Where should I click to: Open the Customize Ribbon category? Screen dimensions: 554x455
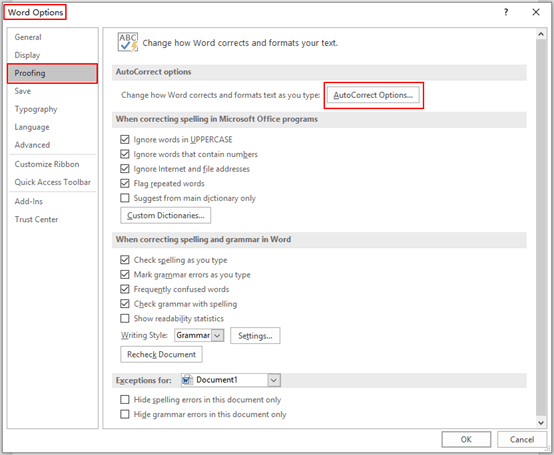47,164
